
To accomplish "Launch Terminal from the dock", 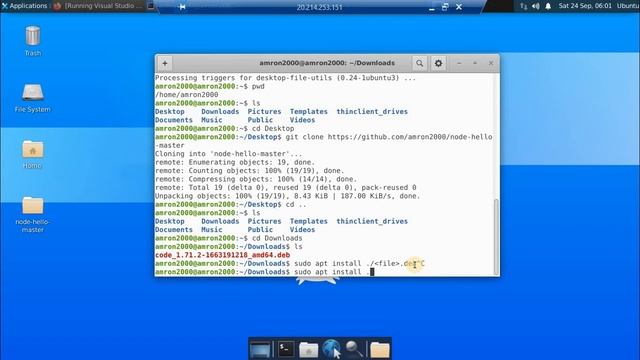I will click(286, 349).
